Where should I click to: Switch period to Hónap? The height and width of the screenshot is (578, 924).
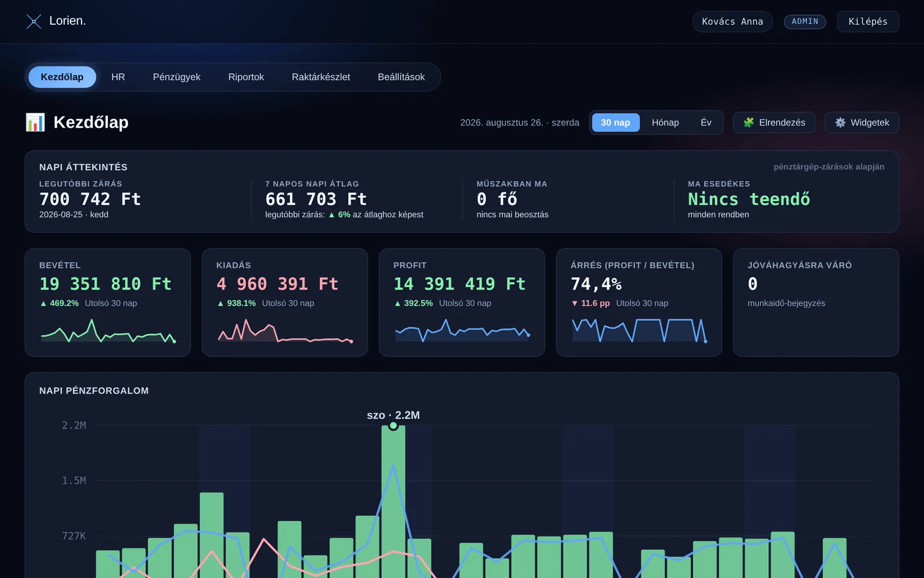(665, 123)
